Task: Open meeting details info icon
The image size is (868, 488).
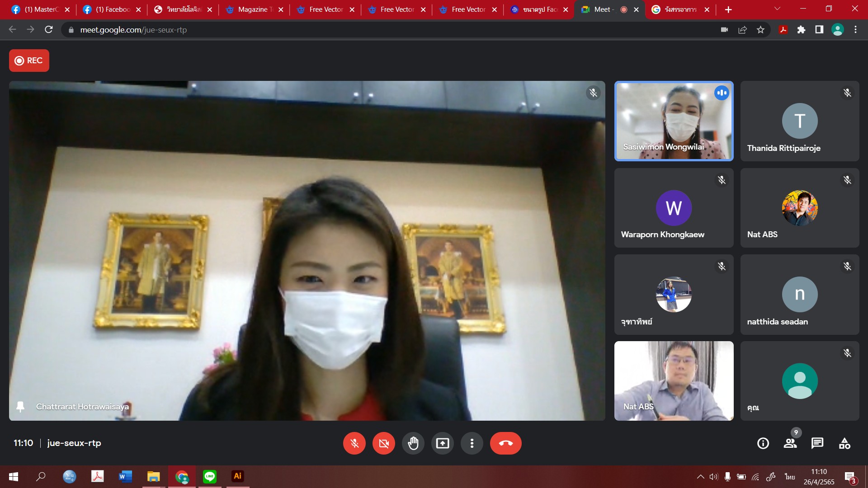Action: [x=763, y=443]
